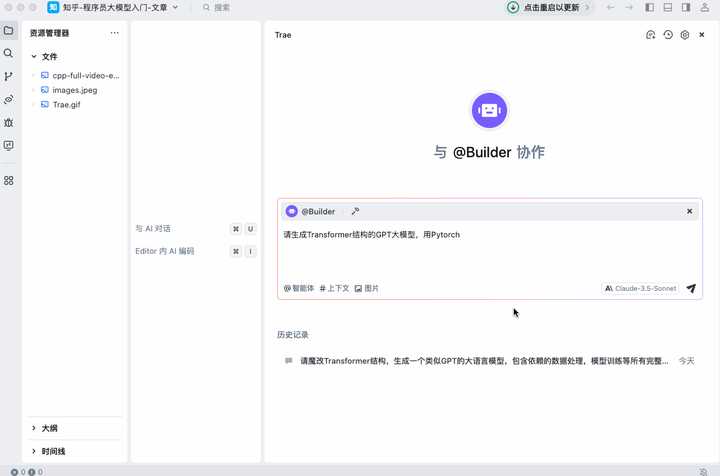Remove the @Builder agent tag
720x476 pixels.
pyautogui.click(x=689, y=211)
